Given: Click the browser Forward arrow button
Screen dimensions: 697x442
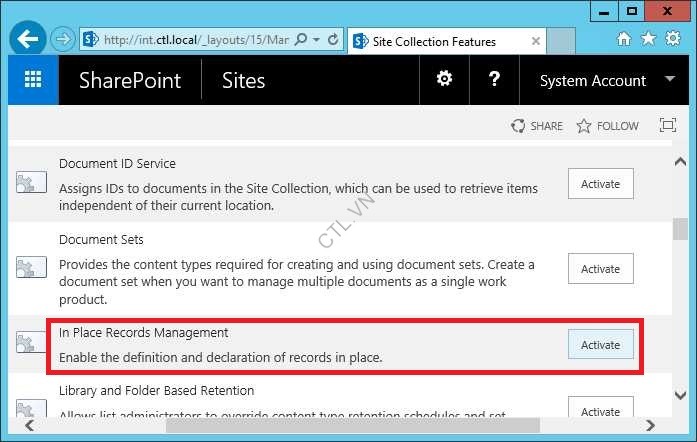Looking at the screenshot, I should click(x=62, y=41).
